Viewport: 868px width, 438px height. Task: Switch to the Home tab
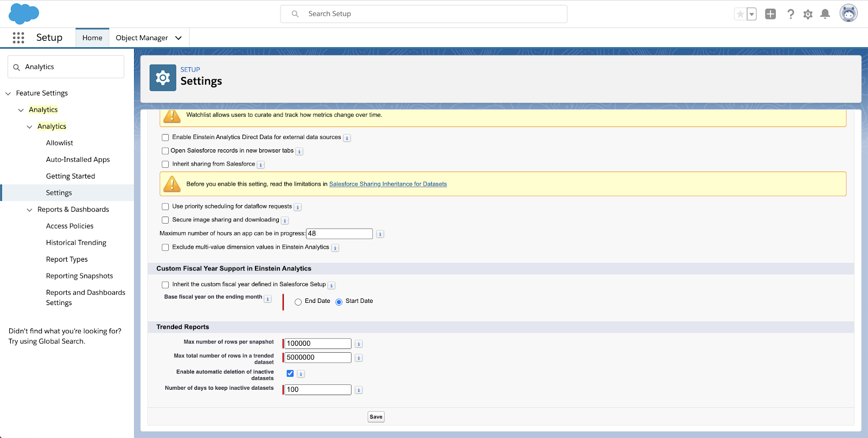click(x=92, y=37)
